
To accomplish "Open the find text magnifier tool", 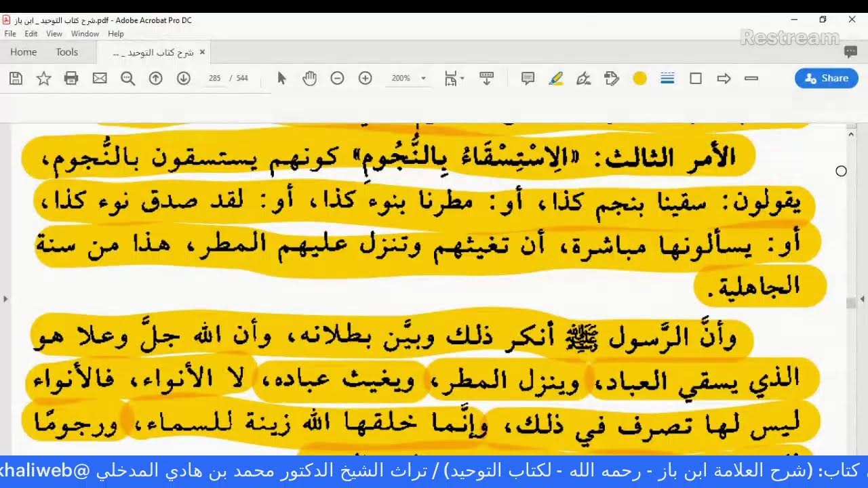I will click(x=127, y=79).
